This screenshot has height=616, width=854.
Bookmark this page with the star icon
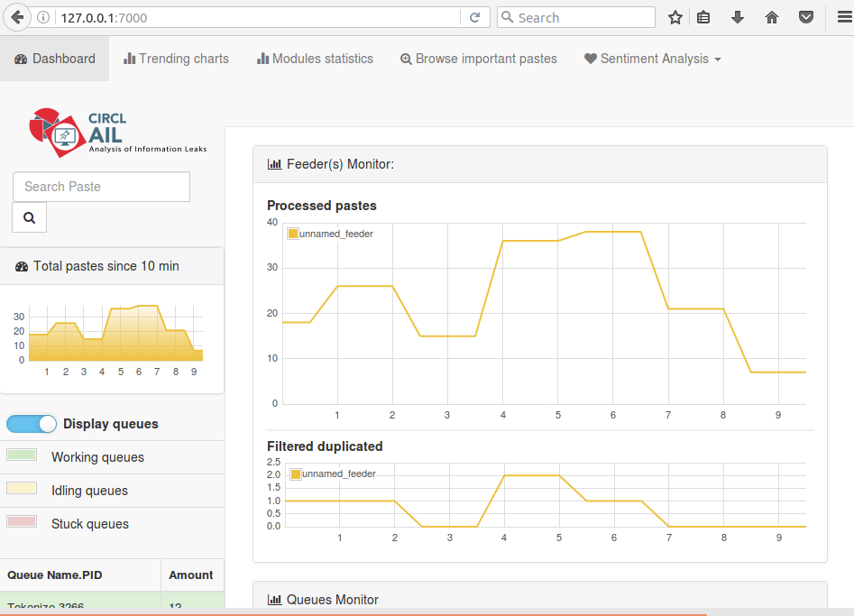pyautogui.click(x=675, y=17)
